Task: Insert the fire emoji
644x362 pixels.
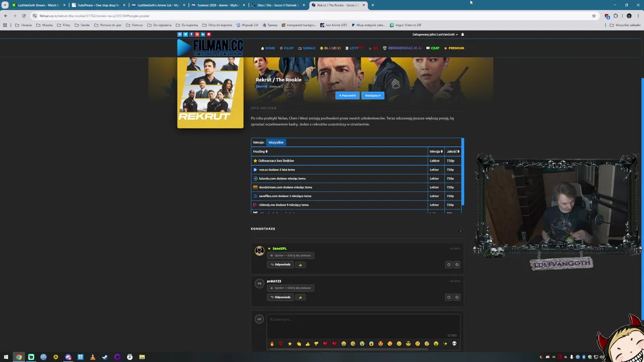Action: [x=272, y=344]
